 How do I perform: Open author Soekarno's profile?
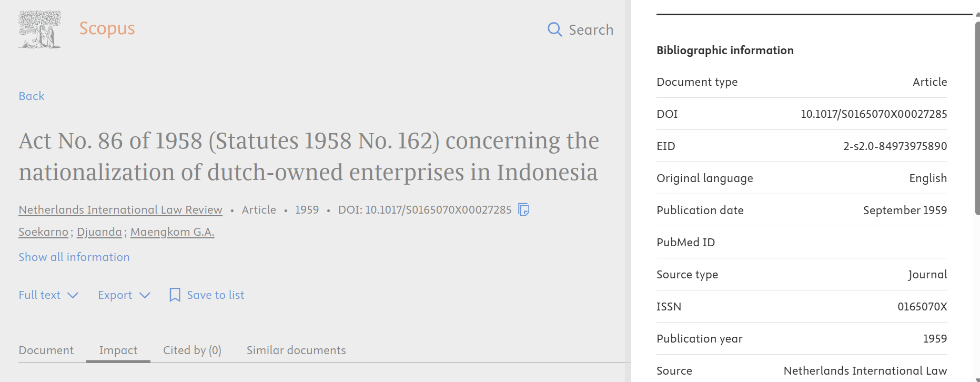coord(44,232)
